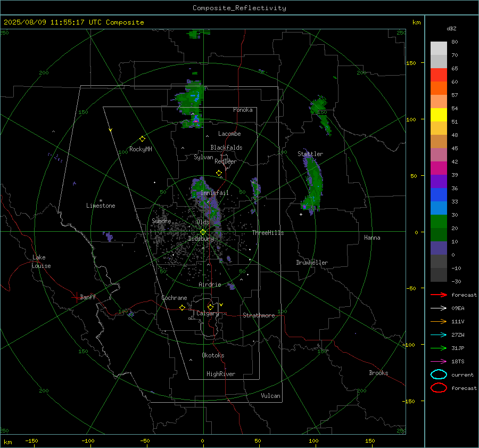Select the bright green 30–20 dBZ swatch
This screenshot has width=479, height=448.
click(x=439, y=222)
